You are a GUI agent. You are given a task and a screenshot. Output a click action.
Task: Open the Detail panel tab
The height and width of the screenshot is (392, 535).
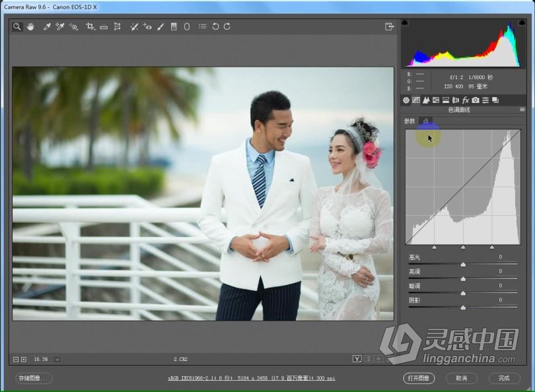[x=426, y=100]
